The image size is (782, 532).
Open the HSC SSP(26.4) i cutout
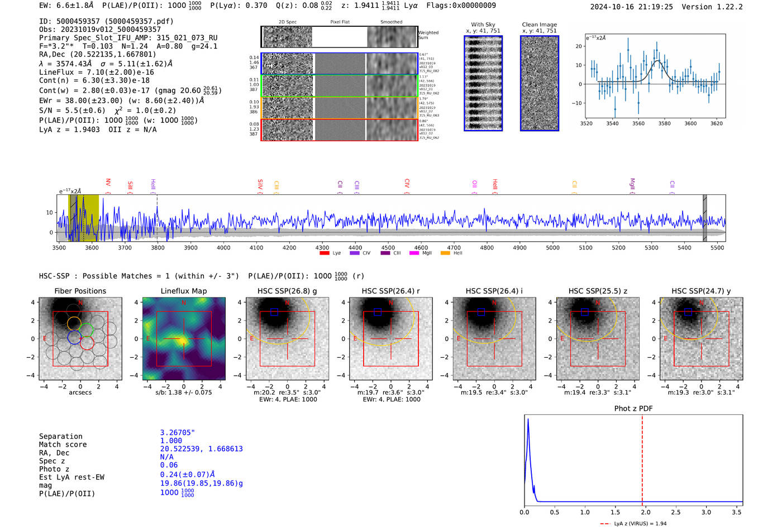494,339
